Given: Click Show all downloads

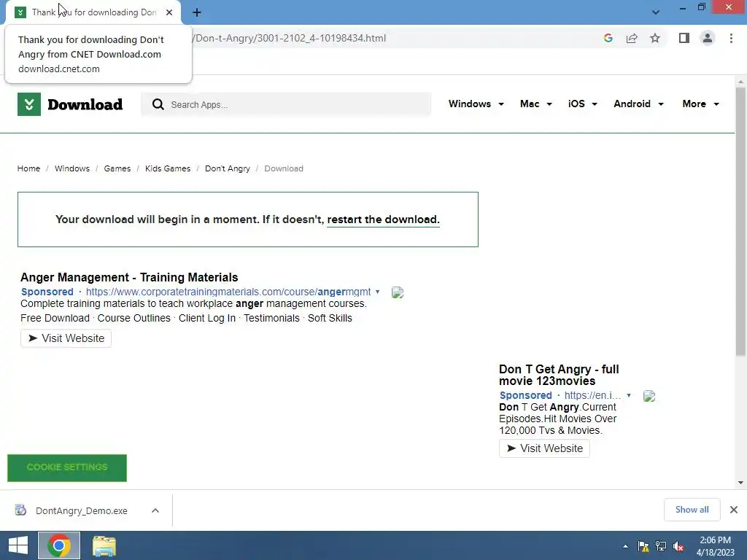Looking at the screenshot, I should click(x=692, y=510).
